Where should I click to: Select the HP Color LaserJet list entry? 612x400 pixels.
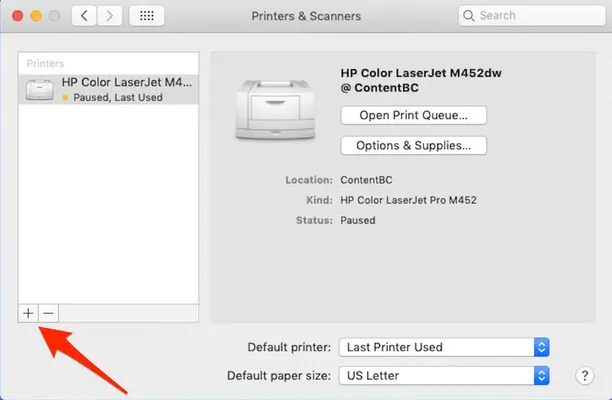click(125, 89)
